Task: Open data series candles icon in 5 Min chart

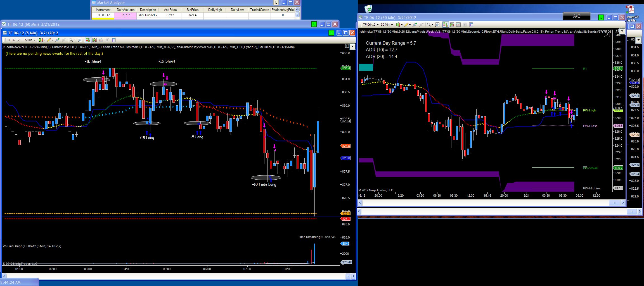Action: (x=94, y=40)
